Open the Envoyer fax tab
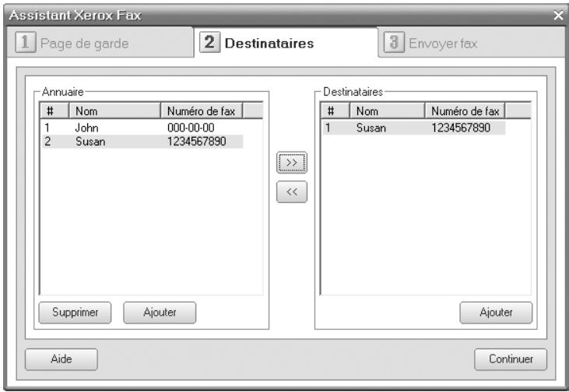569x392 pixels. (x=471, y=43)
